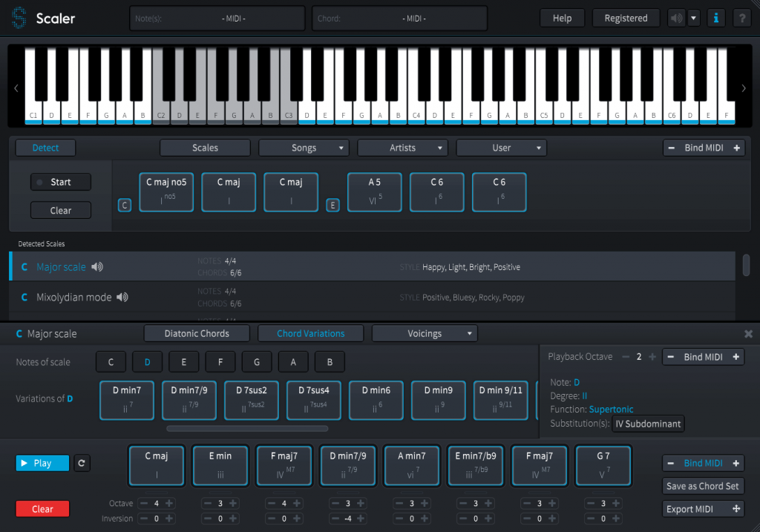This screenshot has height=532, width=760.
Task: Clear detected chords with upper Clear button
Action: click(x=61, y=210)
